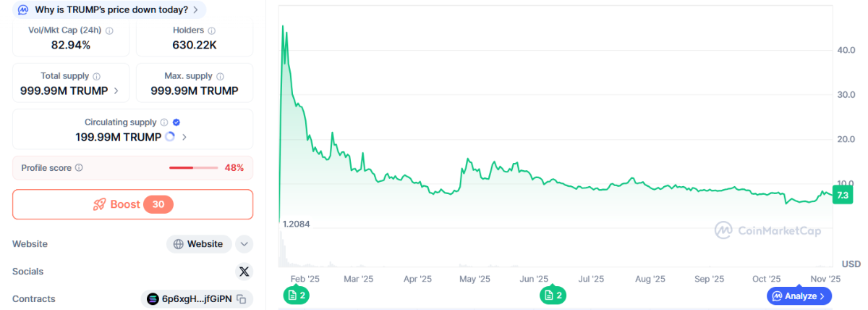The height and width of the screenshot is (310, 868).
Task: Click the Vol/Mkt Cap info icon
Action: [110, 31]
